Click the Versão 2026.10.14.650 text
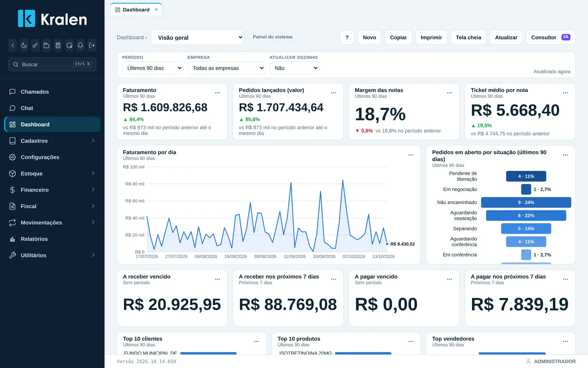Viewport: 588px width, 368px height. (x=147, y=361)
